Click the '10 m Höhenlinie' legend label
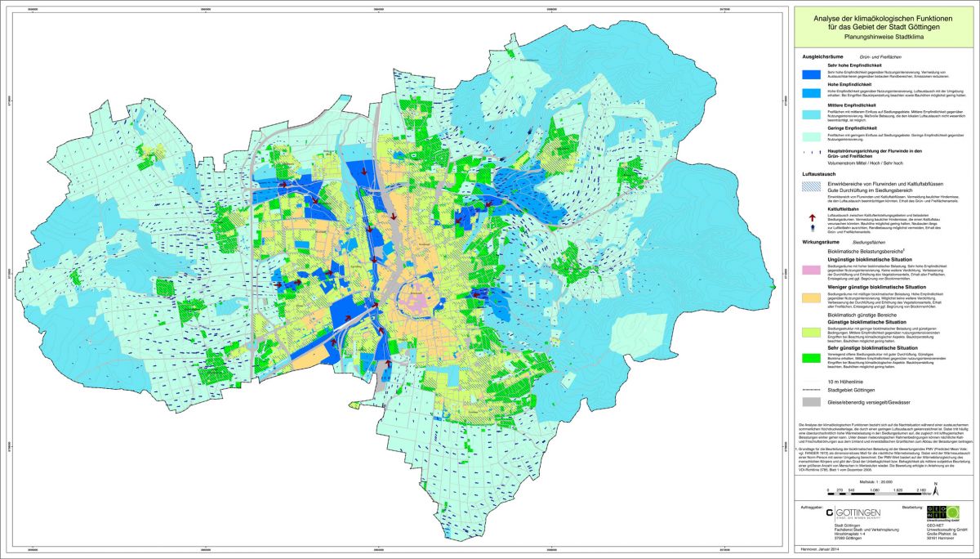Screen dimensions: 980x559 coord(845,382)
